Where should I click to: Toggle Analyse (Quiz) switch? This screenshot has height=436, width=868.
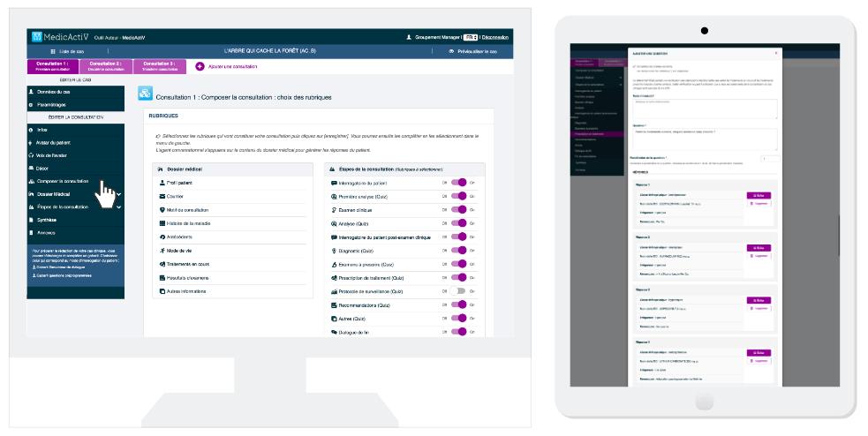459,223
